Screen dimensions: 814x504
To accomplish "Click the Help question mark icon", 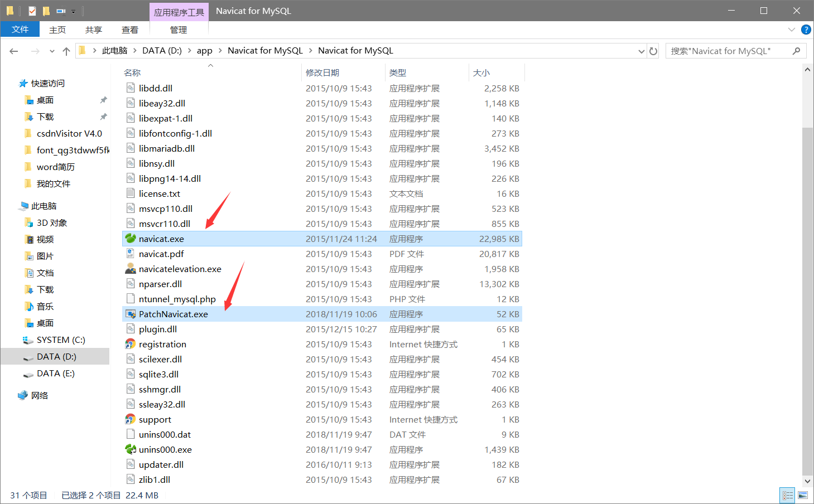I will (806, 30).
